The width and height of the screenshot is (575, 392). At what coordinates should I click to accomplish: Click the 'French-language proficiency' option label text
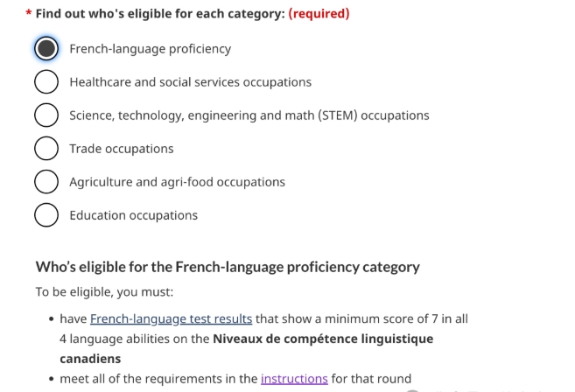click(151, 49)
